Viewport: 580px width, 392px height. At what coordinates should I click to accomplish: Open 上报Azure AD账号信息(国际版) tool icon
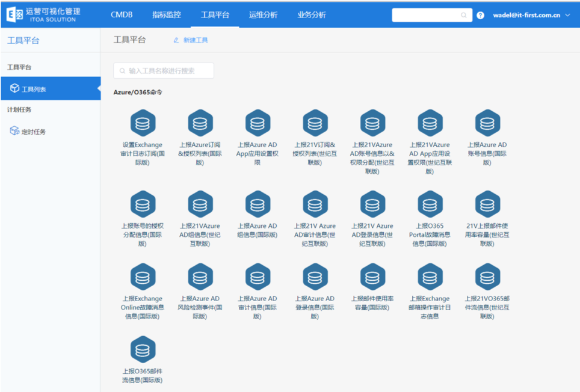pos(487,123)
